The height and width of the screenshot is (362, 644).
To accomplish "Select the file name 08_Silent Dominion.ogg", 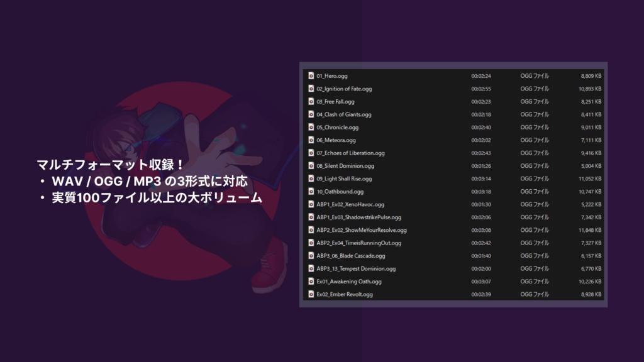I will click(345, 166).
